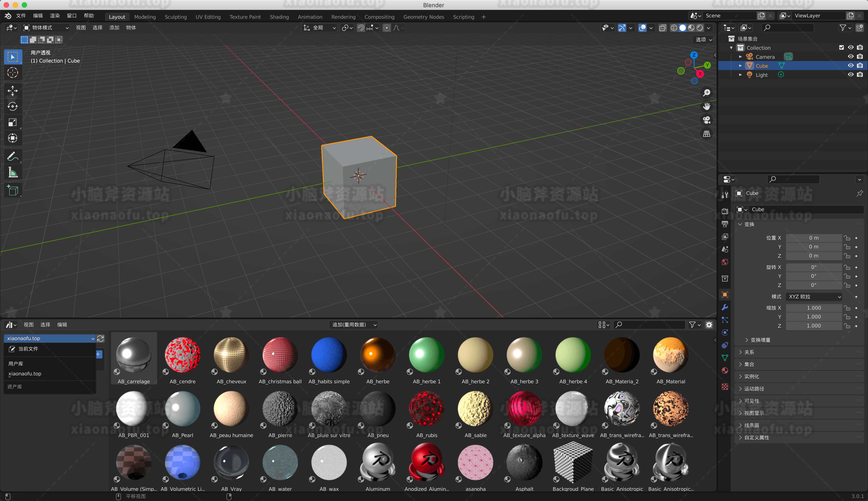
Task: Hide the Light object in outliner
Action: point(850,75)
